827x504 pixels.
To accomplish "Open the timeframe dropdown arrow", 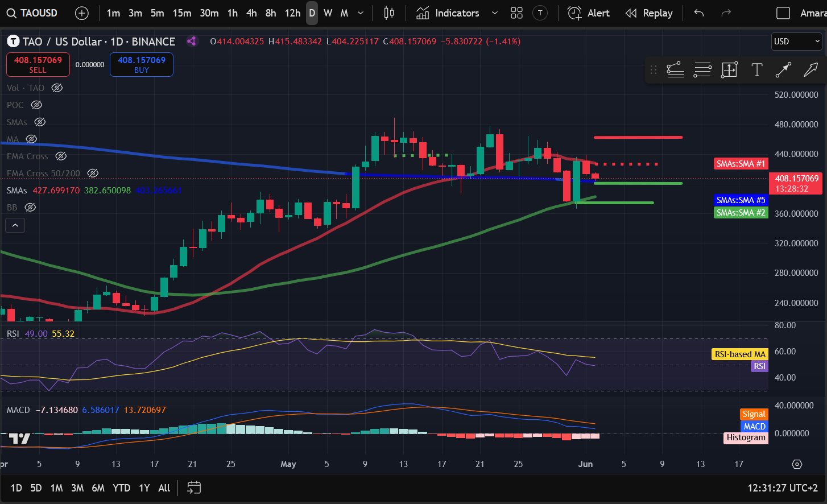I will 361,13.
